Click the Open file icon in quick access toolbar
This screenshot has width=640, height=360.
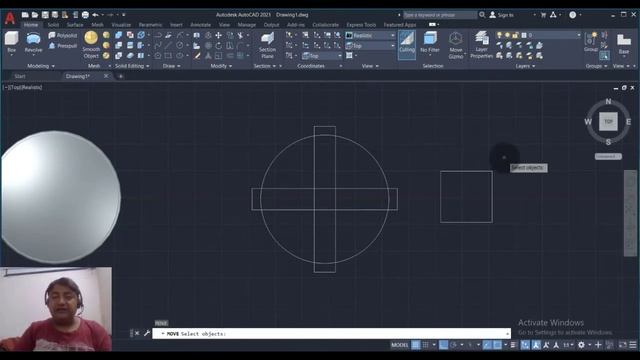[x=35, y=15]
